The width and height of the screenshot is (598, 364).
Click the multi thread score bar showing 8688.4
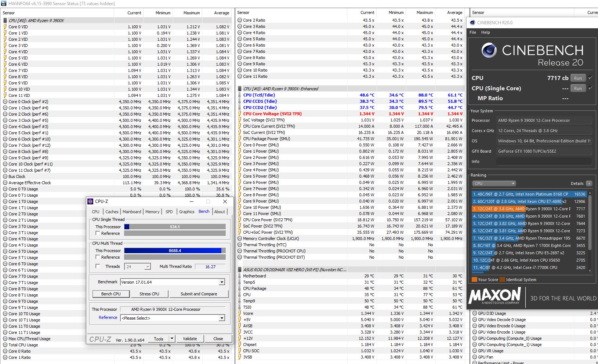point(175,251)
